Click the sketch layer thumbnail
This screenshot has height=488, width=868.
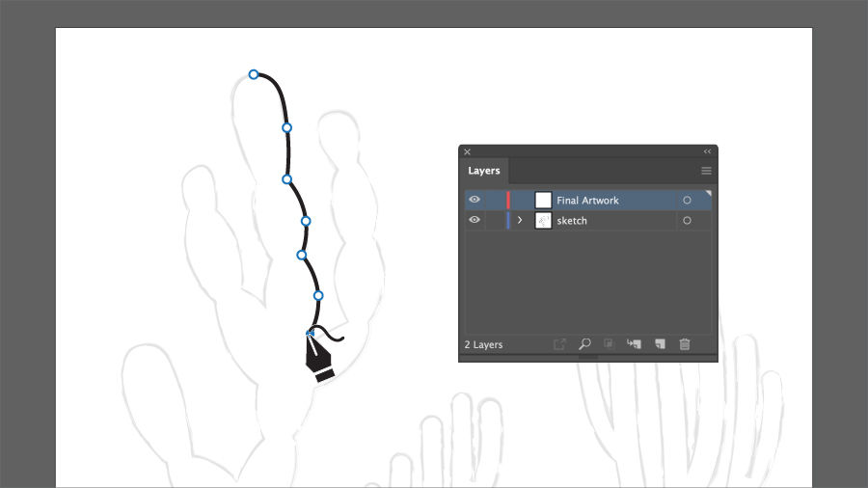point(543,220)
